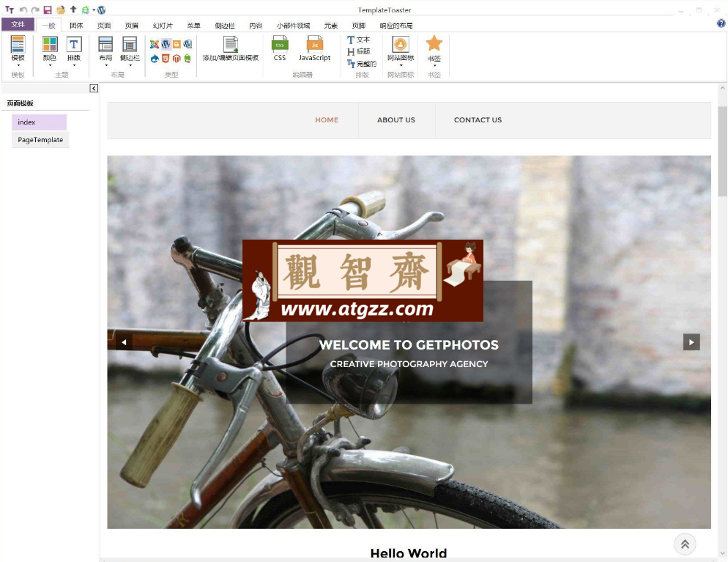Select the Magento type icon
728x562 pixels.
[177, 59]
